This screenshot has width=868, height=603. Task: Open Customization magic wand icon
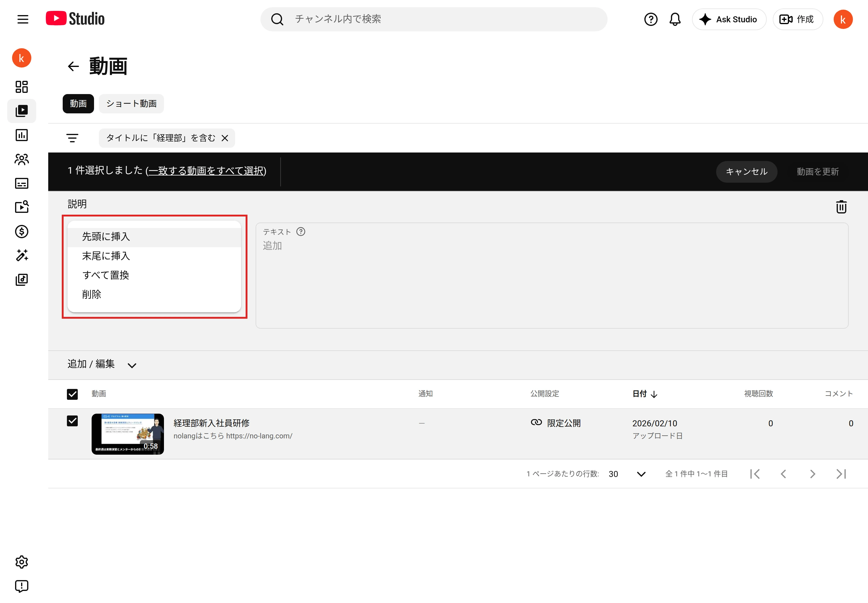click(x=21, y=255)
